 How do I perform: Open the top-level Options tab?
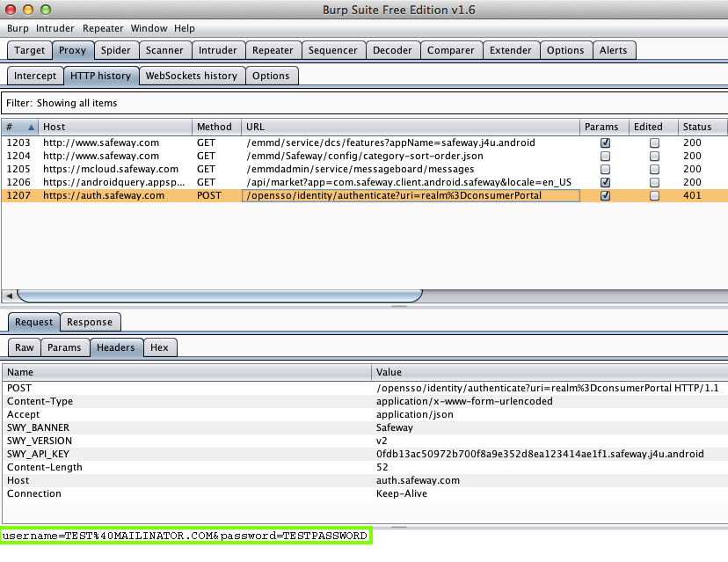[565, 50]
